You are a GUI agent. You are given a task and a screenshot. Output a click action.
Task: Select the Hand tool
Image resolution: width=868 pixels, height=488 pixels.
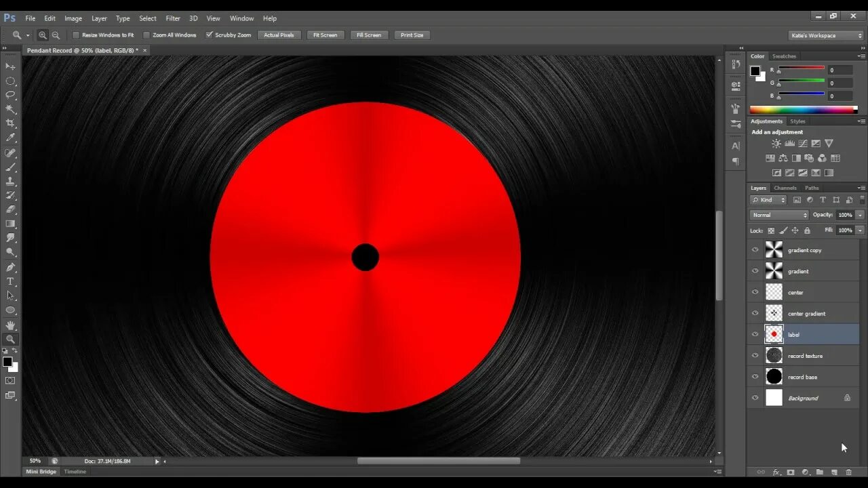10,325
